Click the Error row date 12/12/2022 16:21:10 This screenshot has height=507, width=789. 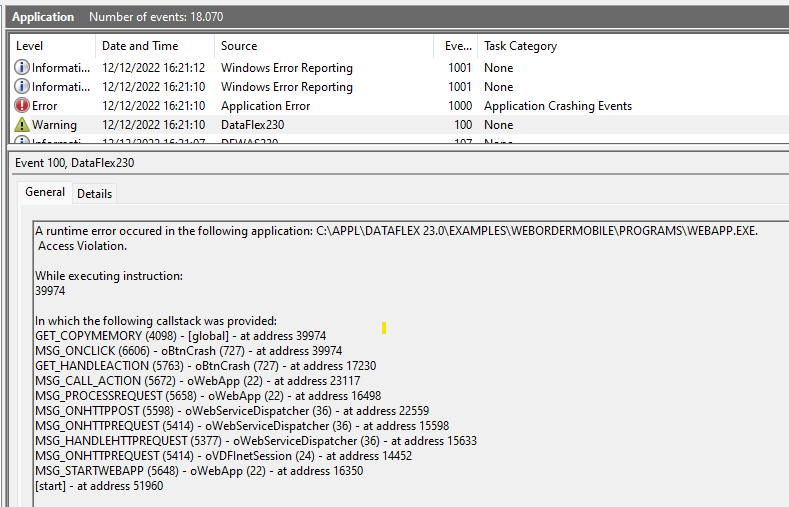click(x=153, y=106)
